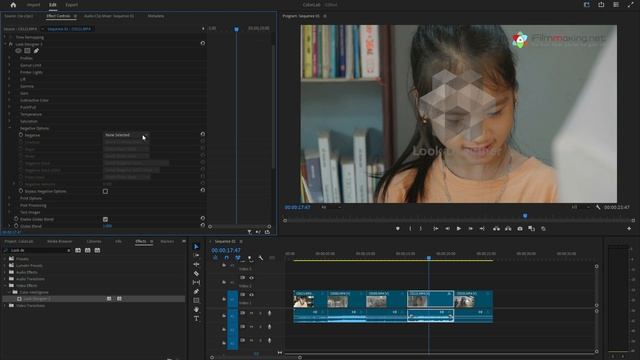Uncheck the Enable Global Blend checkbox
Screen dimensions: 640x360
click(105, 219)
